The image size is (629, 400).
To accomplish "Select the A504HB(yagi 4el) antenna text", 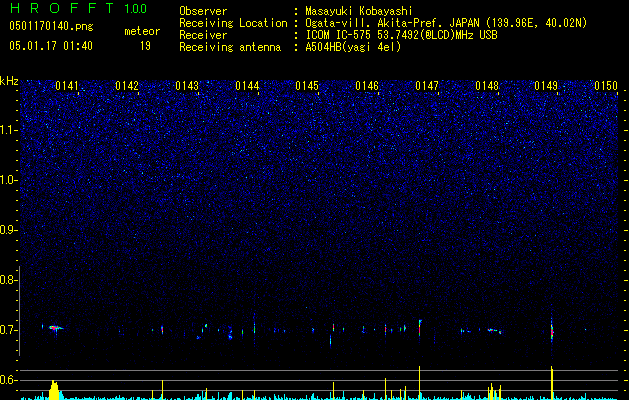I will click(353, 47).
